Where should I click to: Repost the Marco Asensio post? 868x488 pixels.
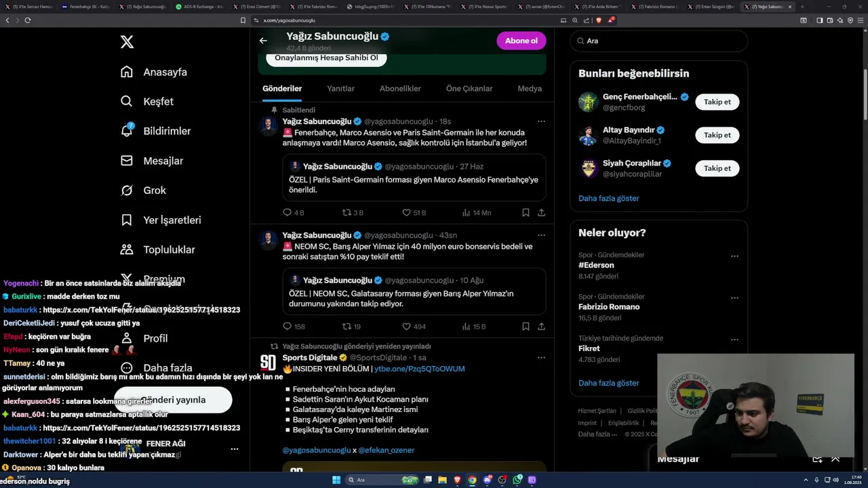pyautogui.click(x=353, y=213)
